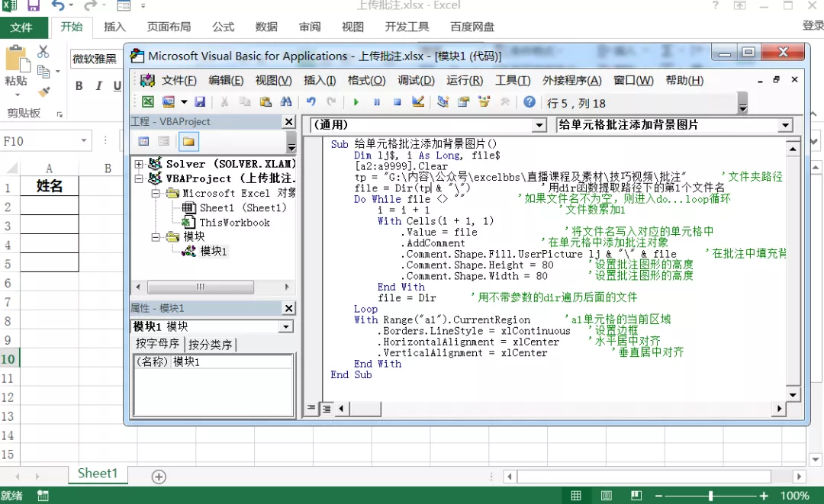824x504 pixels.
Task: Switch to Full Module View in code window
Action: (327, 409)
